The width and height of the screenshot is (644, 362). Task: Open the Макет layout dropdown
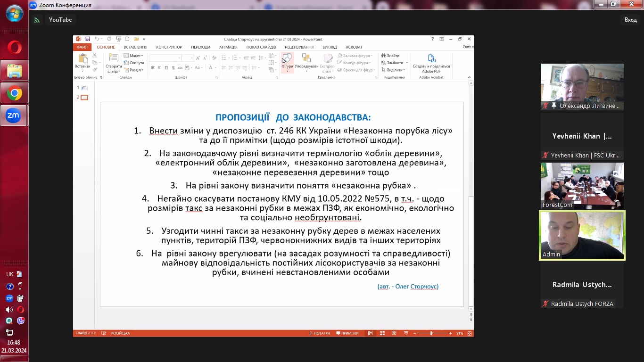coord(134,56)
